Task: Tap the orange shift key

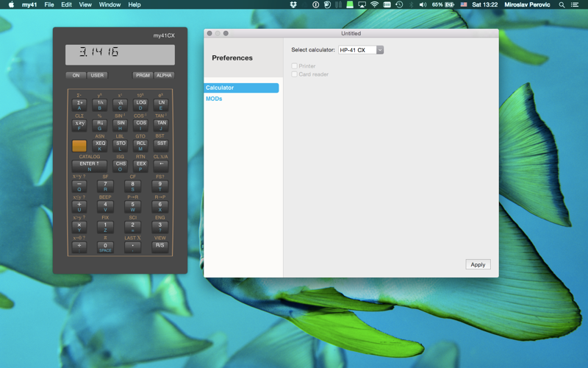Action: tap(79, 146)
